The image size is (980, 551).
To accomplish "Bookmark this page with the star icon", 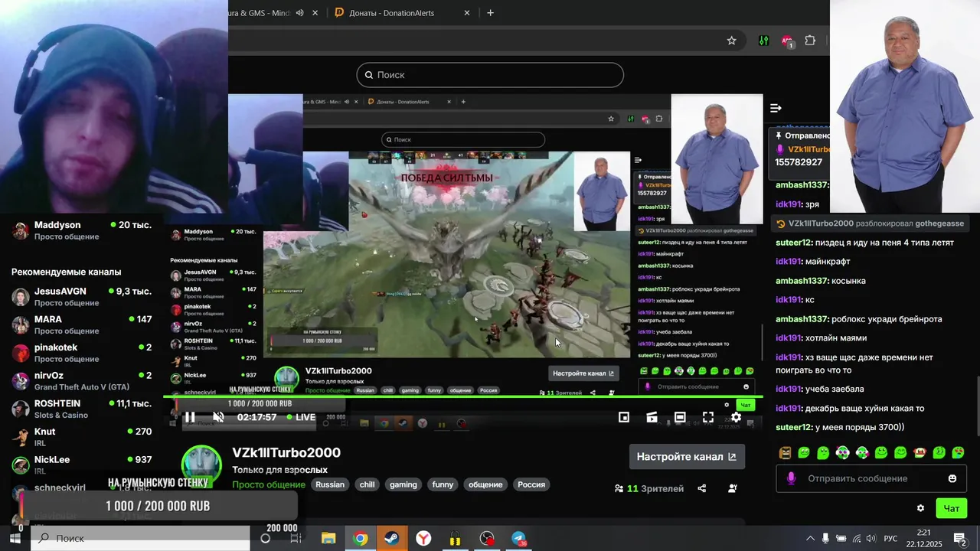I will click(731, 41).
